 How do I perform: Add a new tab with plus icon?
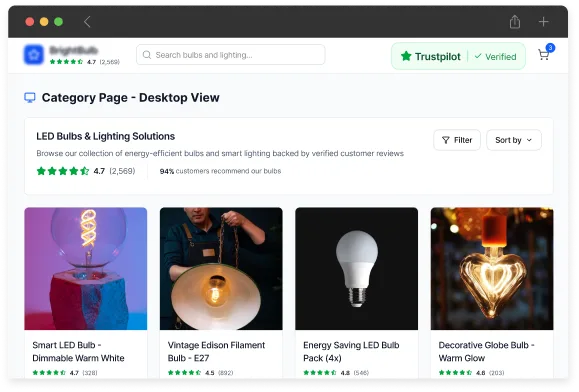(x=543, y=22)
